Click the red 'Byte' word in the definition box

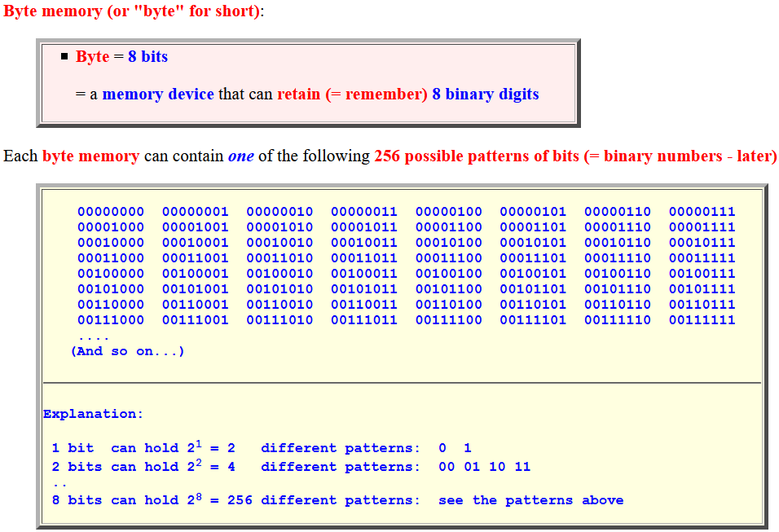(92, 57)
